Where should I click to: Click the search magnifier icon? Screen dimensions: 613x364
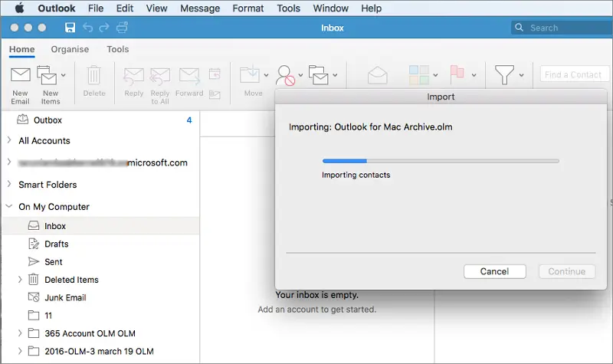pos(519,28)
